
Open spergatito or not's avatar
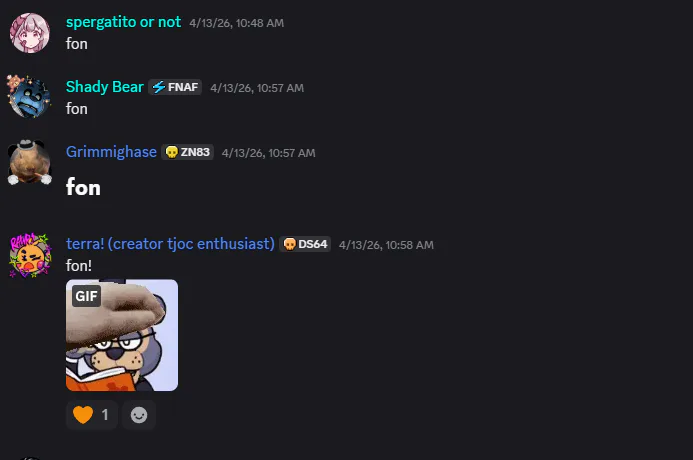(x=30, y=33)
